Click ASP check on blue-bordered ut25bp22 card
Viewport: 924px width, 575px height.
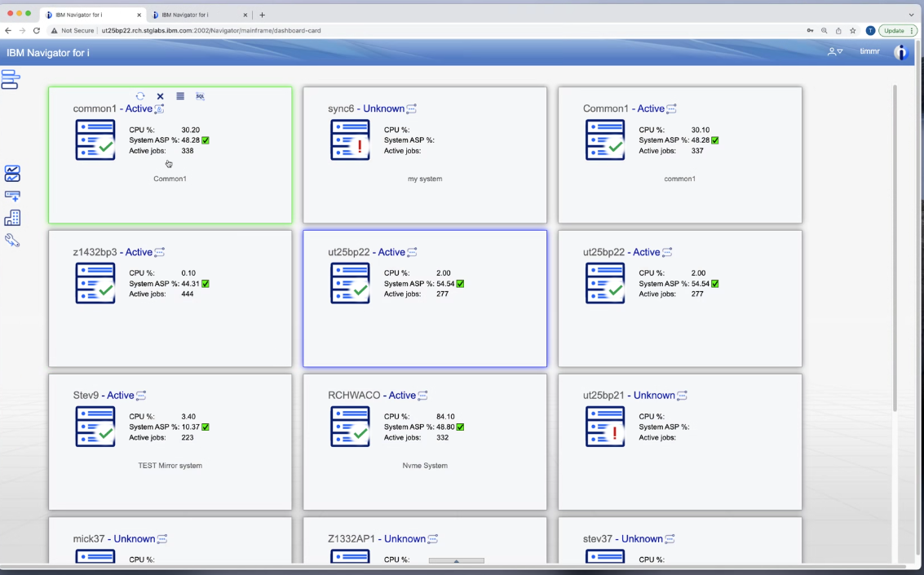(460, 284)
